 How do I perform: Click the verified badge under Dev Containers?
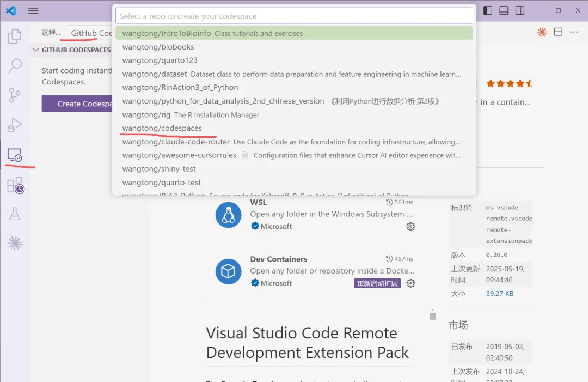(x=255, y=283)
